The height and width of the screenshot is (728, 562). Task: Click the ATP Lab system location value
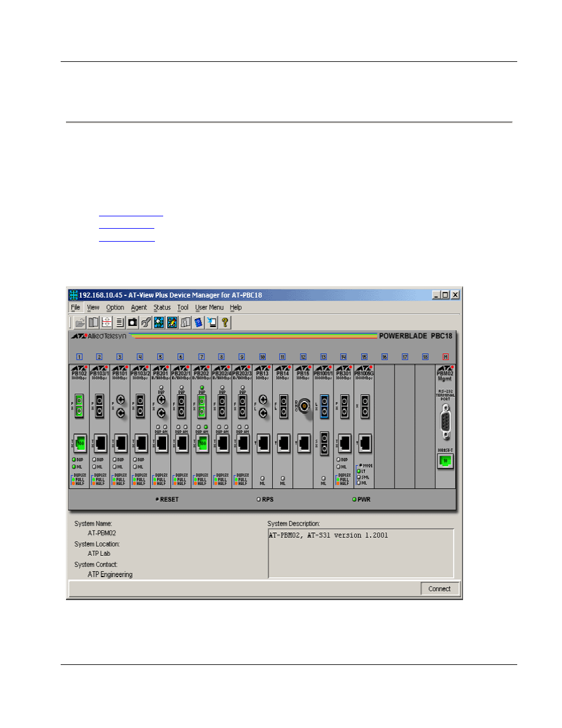(99, 554)
